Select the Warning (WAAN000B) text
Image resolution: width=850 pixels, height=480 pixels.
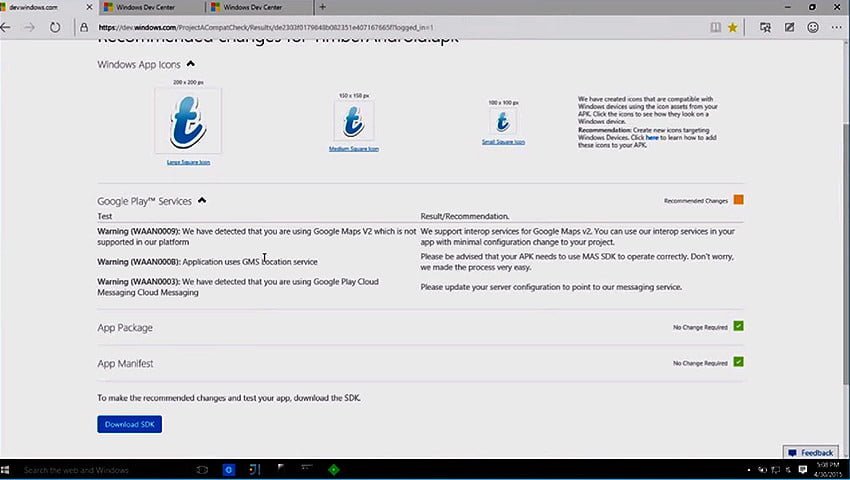point(207,261)
